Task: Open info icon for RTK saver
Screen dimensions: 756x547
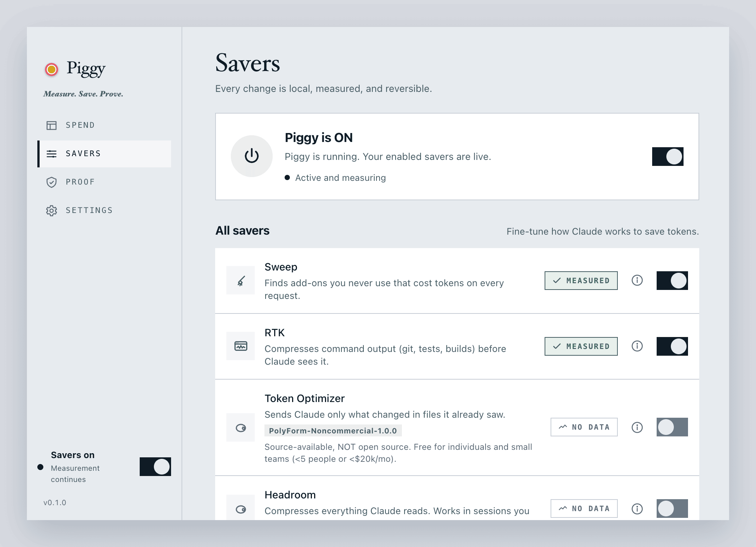Action: point(637,346)
